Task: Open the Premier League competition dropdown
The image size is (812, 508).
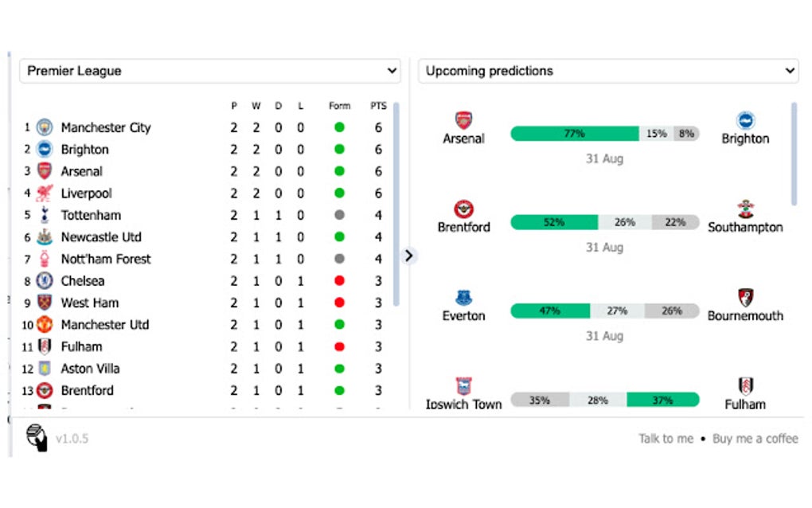Action: click(x=209, y=71)
